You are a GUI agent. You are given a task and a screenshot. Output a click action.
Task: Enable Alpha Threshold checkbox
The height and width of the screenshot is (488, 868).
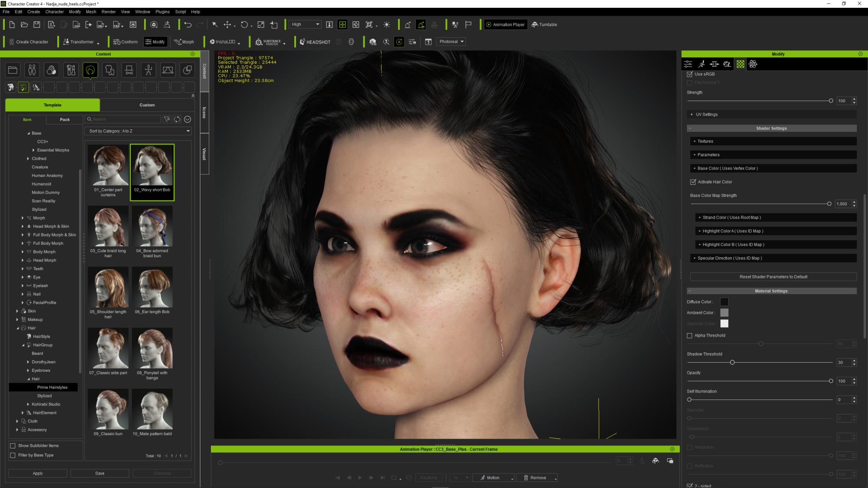pos(690,336)
